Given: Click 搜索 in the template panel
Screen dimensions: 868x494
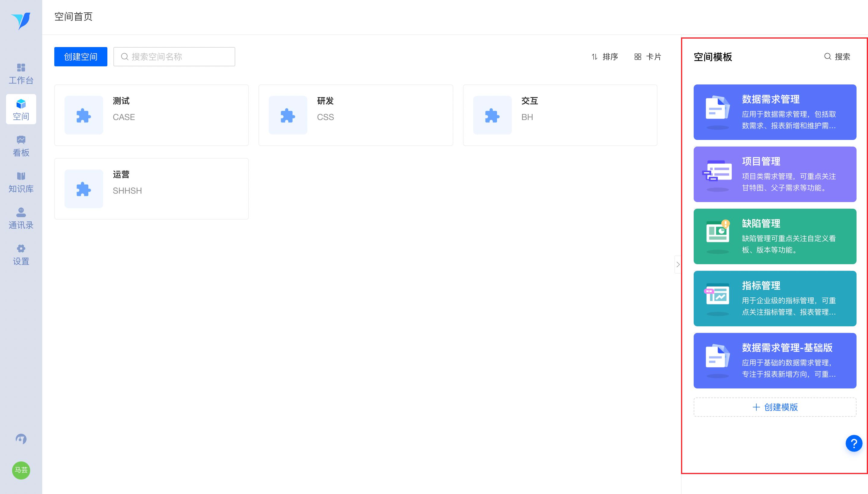Looking at the screenshot, I should (837, 57).
